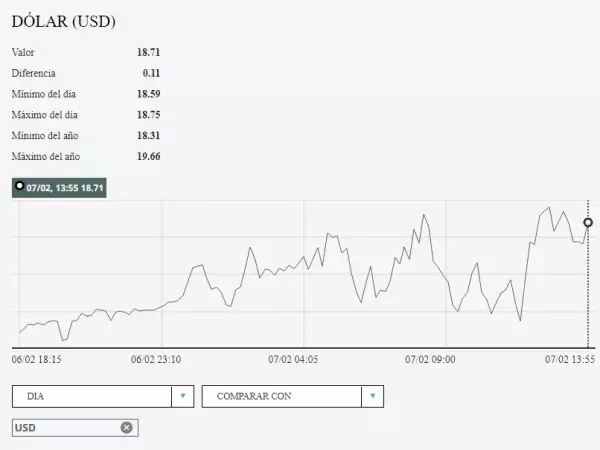This screenshot has width=600, height=450.
Task: Click the 06/02 18:15 axis label
Action: coord(37,358)
